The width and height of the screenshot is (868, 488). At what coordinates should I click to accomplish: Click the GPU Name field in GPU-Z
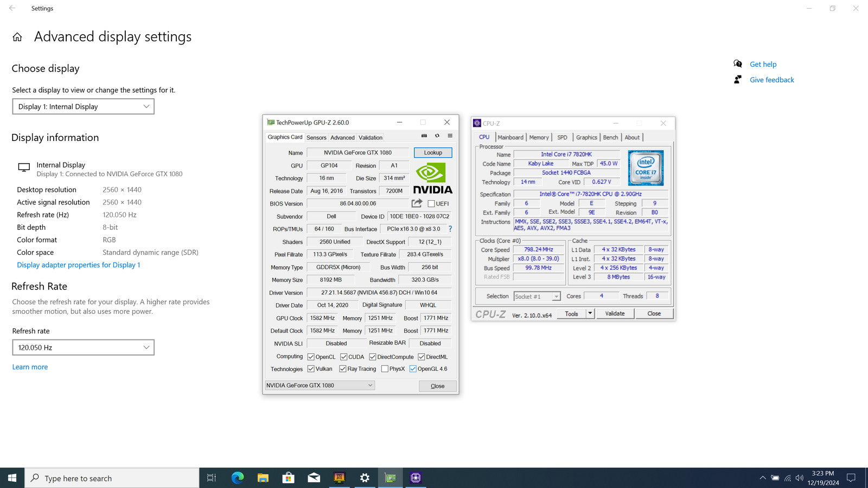358,152
